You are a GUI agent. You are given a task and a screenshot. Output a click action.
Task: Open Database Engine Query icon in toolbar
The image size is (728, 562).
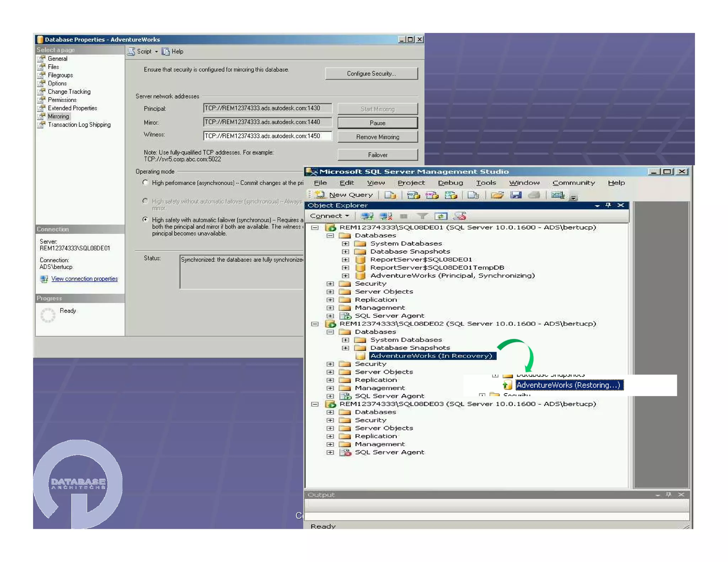(390, 195)
